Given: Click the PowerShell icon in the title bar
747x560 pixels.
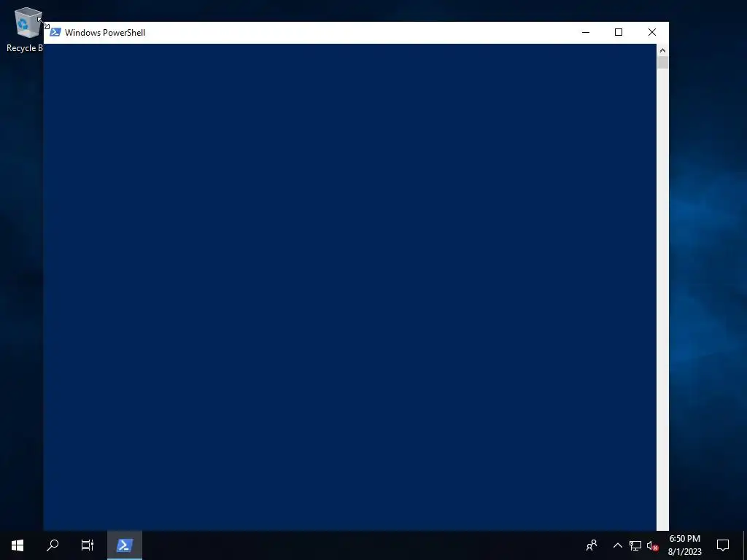Looking at the screenshot, I should click(x=55, y=32).
